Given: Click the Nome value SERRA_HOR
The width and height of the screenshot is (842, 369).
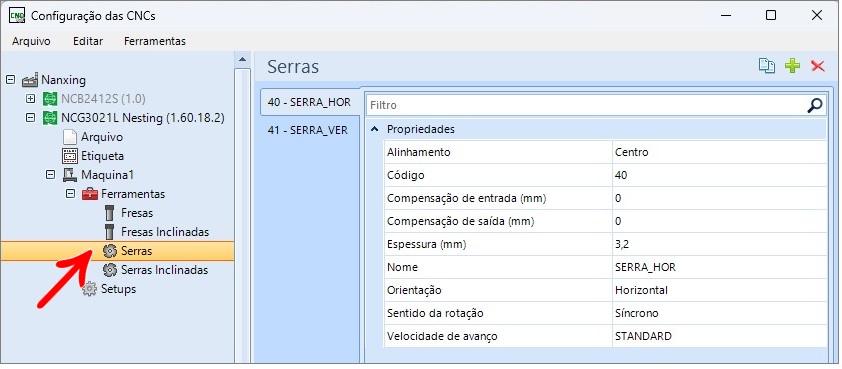Looking at the screenshot, I should [719, 267].
